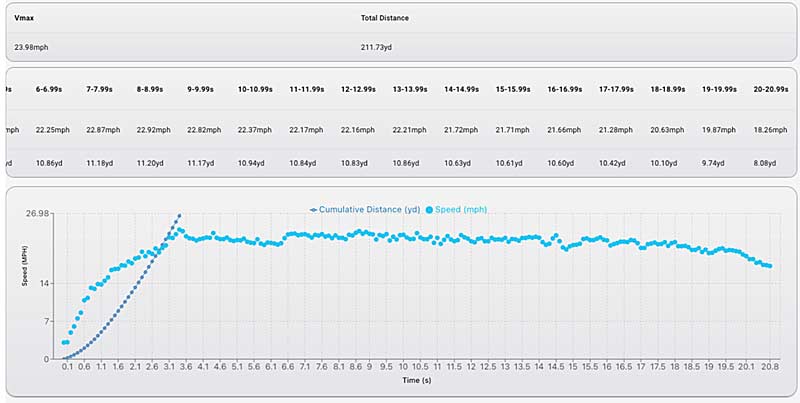Select the 22.25mph speed cell
Screen dimensions: 800x403
(x=53, y=130)
